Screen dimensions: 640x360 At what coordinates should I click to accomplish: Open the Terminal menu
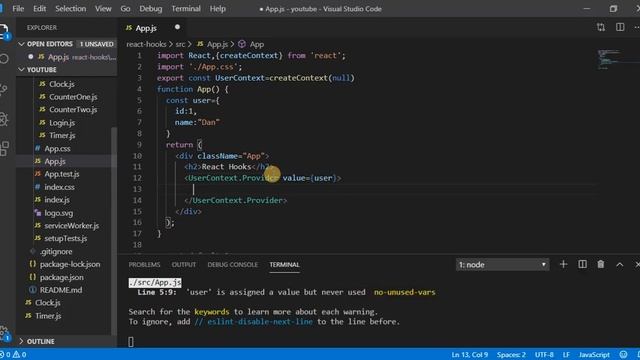click(x=186, y=9)
